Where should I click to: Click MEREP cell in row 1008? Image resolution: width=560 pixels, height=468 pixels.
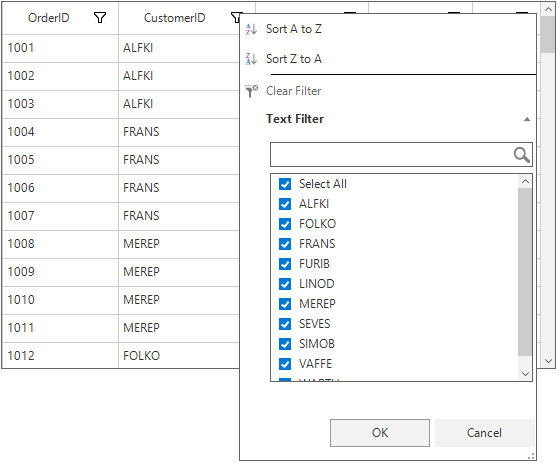(x=179, y=244)
